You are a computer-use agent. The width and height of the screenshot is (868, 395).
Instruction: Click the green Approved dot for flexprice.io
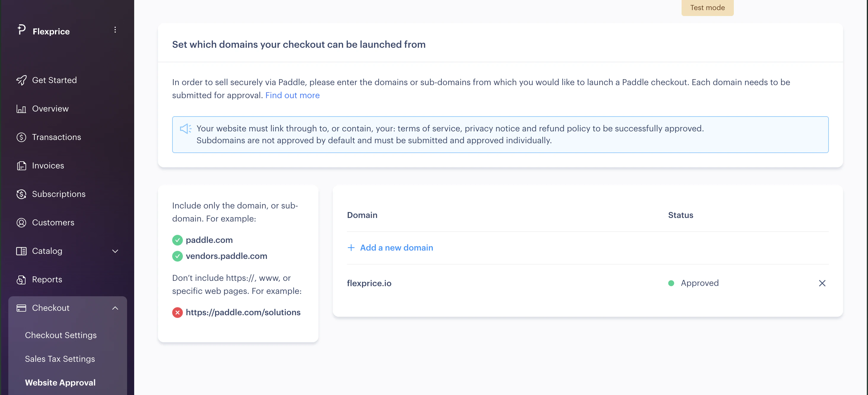point(671,283)
